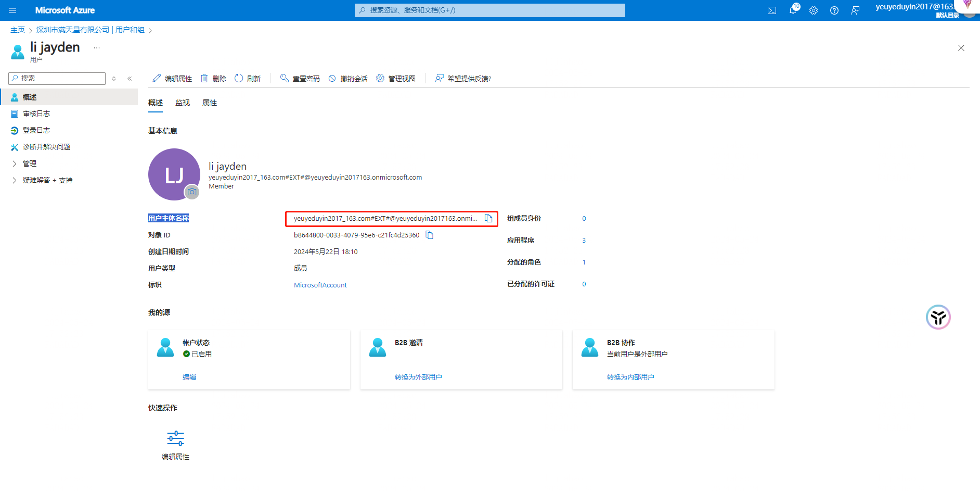Open 管理视图 in the toolbar

point(396,79)
